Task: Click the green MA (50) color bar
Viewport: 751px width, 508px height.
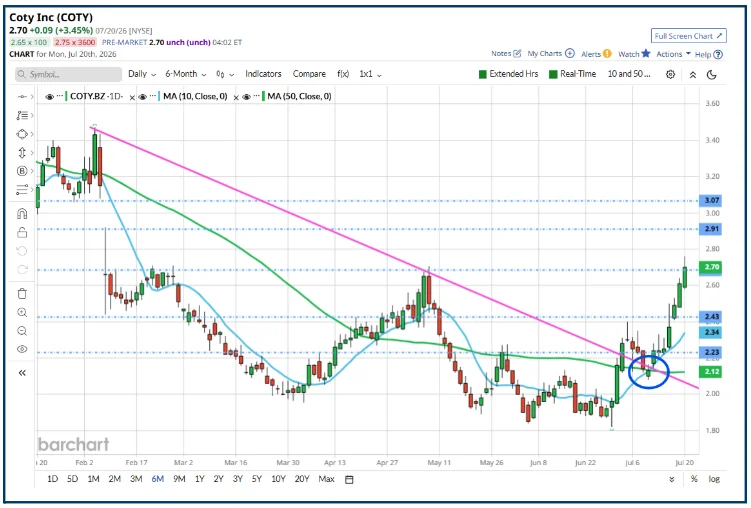Action: [263, 96]
